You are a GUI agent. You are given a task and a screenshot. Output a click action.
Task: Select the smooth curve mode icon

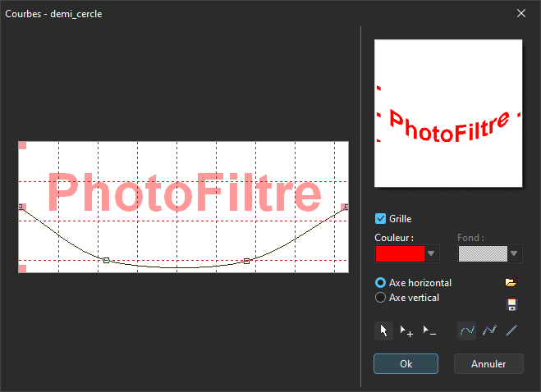point(467,330)
